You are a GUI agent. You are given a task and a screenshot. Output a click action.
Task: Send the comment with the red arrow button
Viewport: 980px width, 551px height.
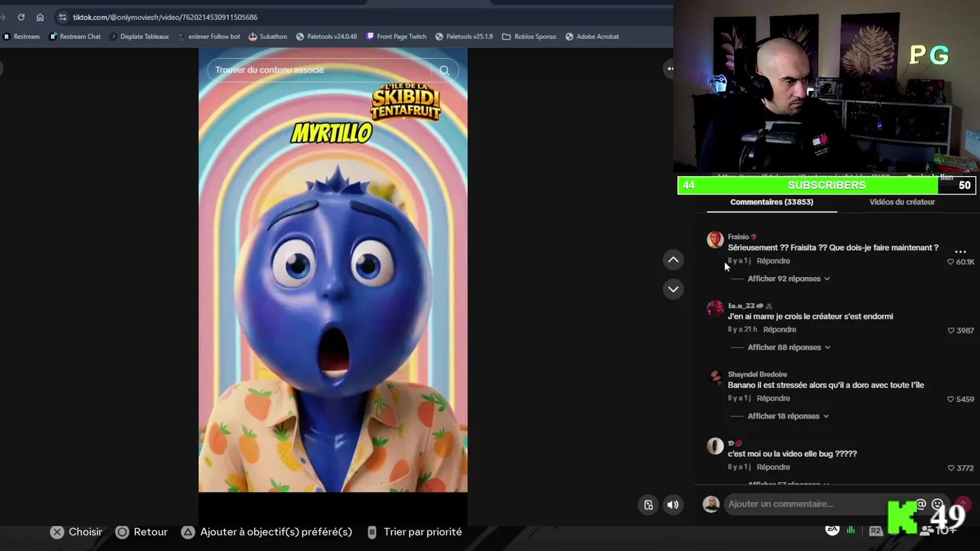point(963,504)
